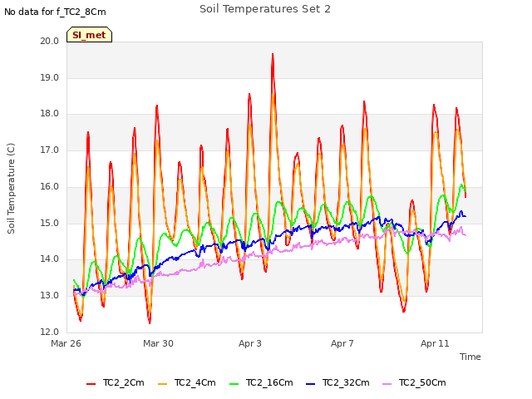Click the 19.0 y-axis tick label

pyautogui.click(x=50, y=77)
